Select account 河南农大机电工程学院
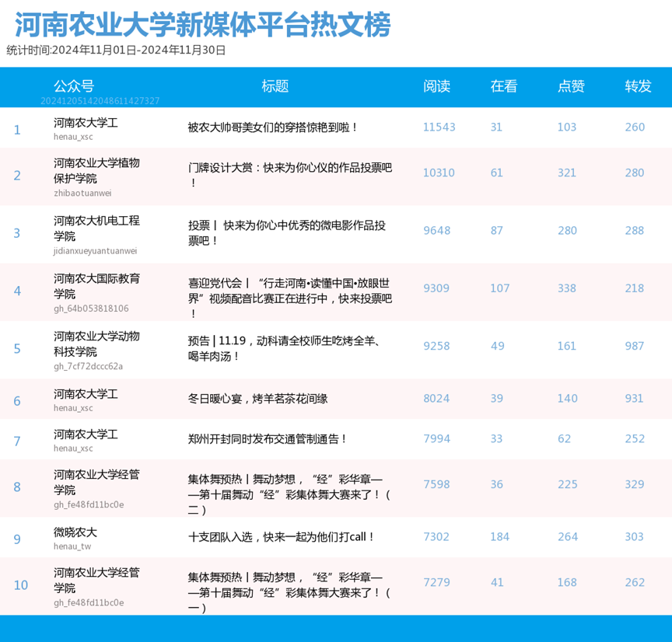The image size is (672, 642). 97,229
